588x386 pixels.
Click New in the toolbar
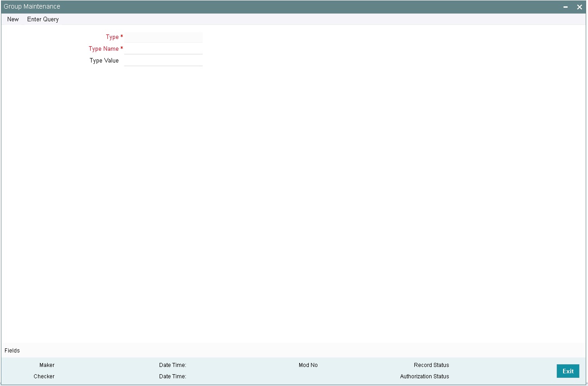point(13,19)
